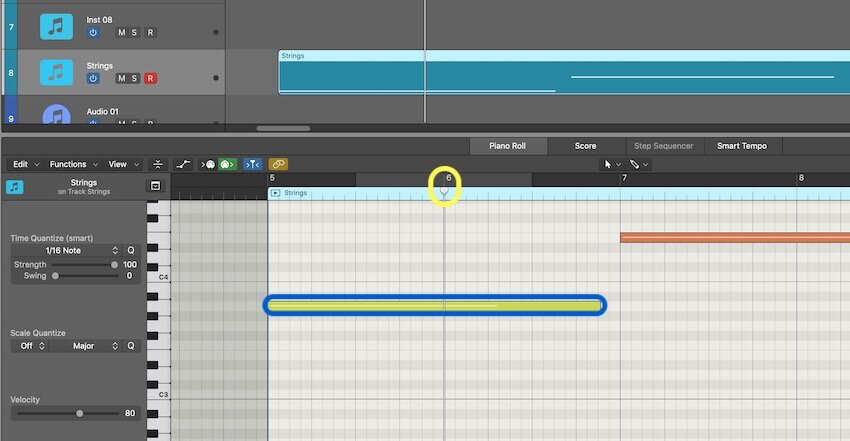Click the Strength value 100
850x441 pixels.
click(x=130, y=264)
